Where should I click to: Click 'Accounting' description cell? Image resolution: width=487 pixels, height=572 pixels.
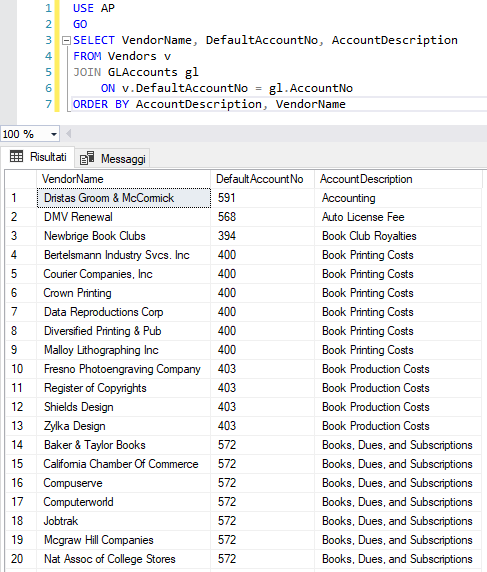tap(398, 198)
